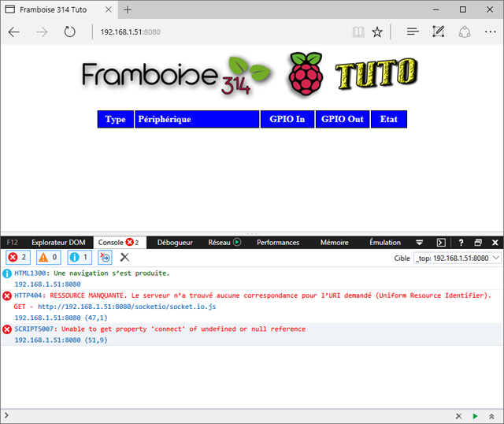Refresh the current page
This screenshot has width=504, height=424.
click(x=69, y=32)
